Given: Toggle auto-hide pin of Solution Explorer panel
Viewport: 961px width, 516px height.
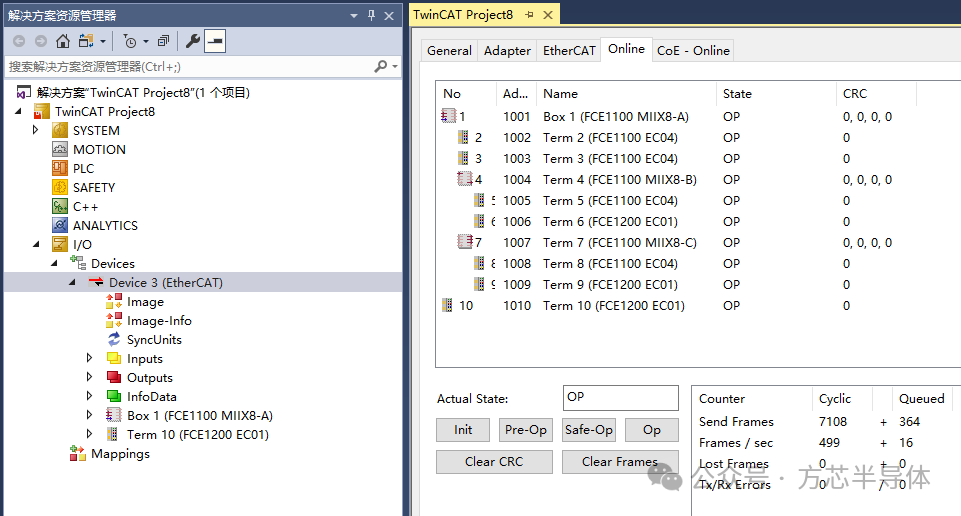Looking at the screenshot, I should (x=371, y=15).
